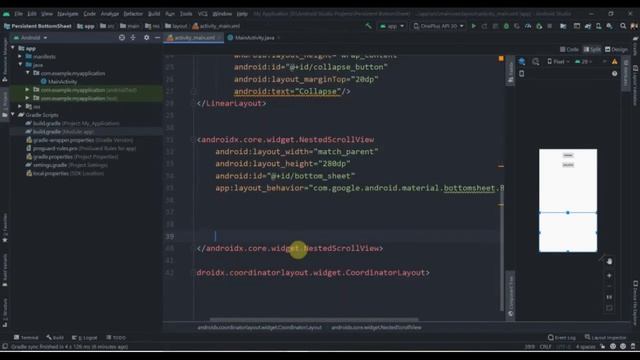This screenshot has width=640, height=360.
Task: Open the OnePlus API 30 device dropdown
Action: pos(438,26)
